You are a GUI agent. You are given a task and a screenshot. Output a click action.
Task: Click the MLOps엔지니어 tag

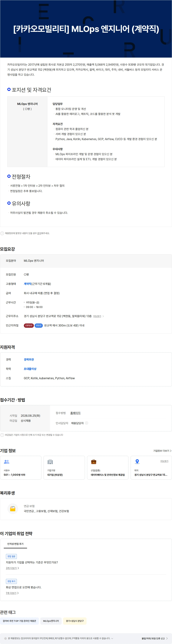click(51, 621)
